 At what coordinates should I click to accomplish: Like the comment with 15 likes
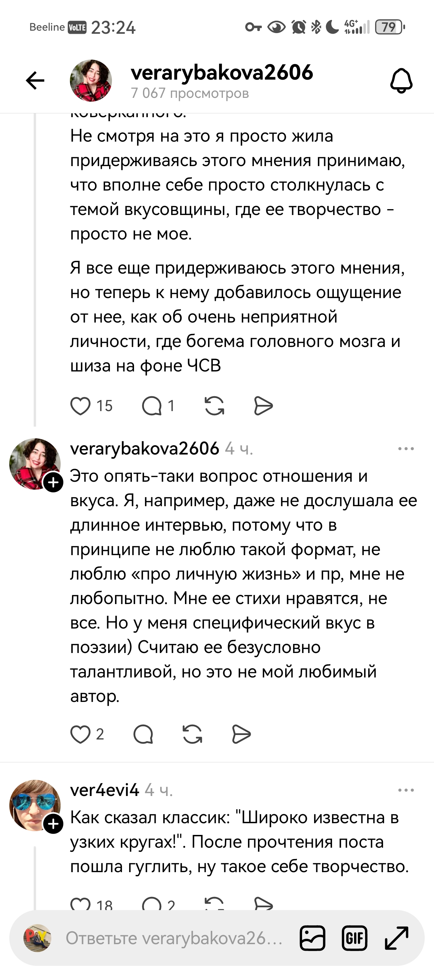[81, 406]
